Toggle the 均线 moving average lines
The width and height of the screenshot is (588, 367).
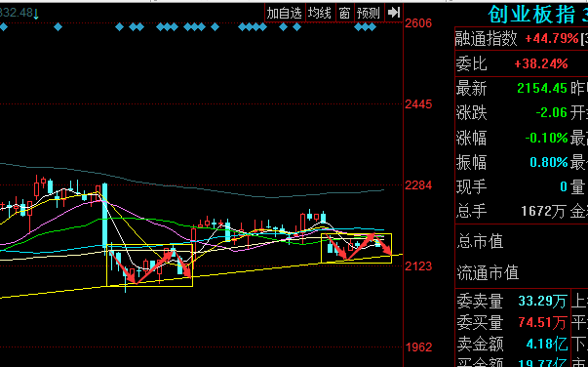(x=320, y=13)
